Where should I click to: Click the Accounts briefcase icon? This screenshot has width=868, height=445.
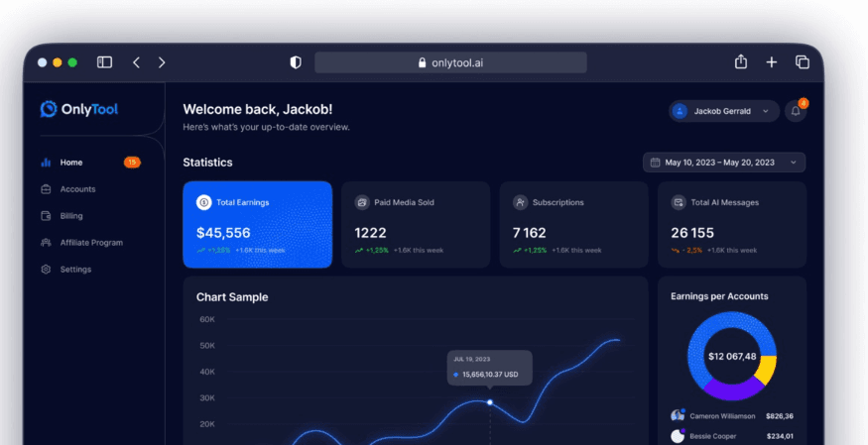[x=46, y=189]
